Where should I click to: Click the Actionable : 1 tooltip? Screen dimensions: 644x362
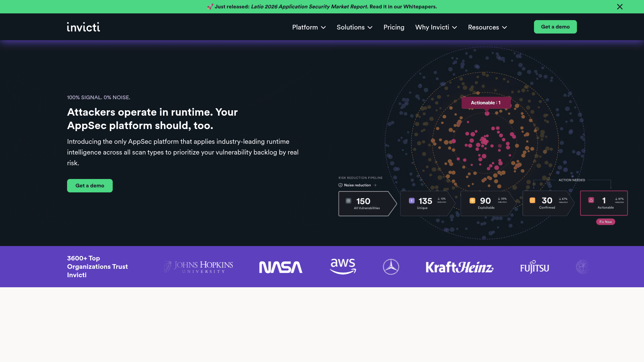click(486, 103)
